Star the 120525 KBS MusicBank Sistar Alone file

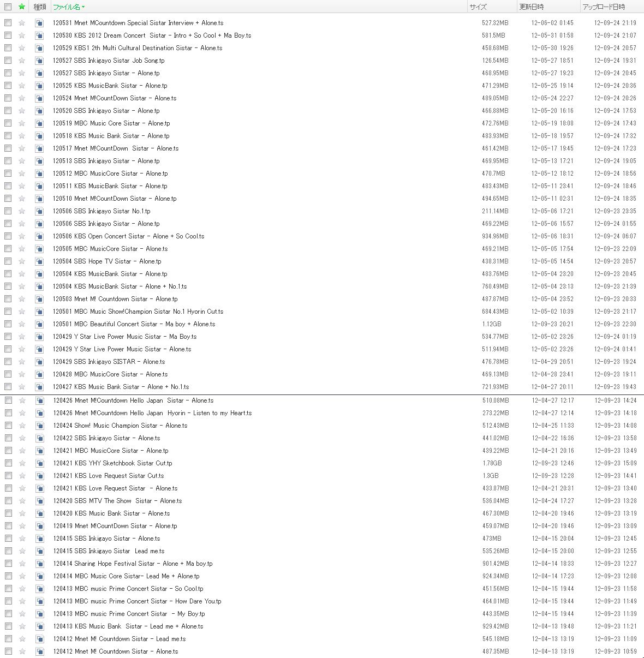[22, 86]
